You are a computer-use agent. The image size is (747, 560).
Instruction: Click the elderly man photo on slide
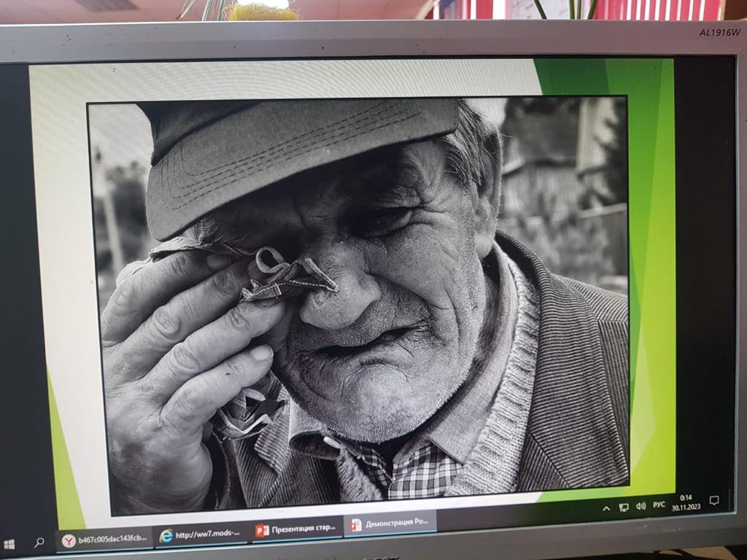[x=357, y=292]
